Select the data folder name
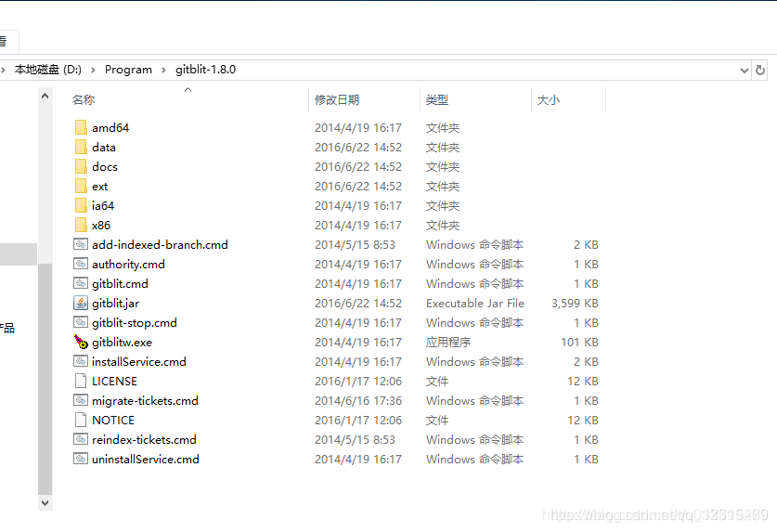The height and width of the screenshot is (532, 777). click(104, 147)
